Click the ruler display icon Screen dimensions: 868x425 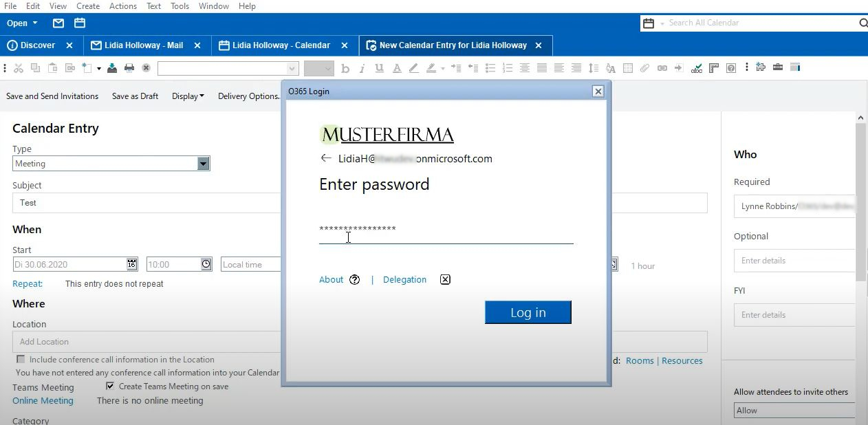714,68
